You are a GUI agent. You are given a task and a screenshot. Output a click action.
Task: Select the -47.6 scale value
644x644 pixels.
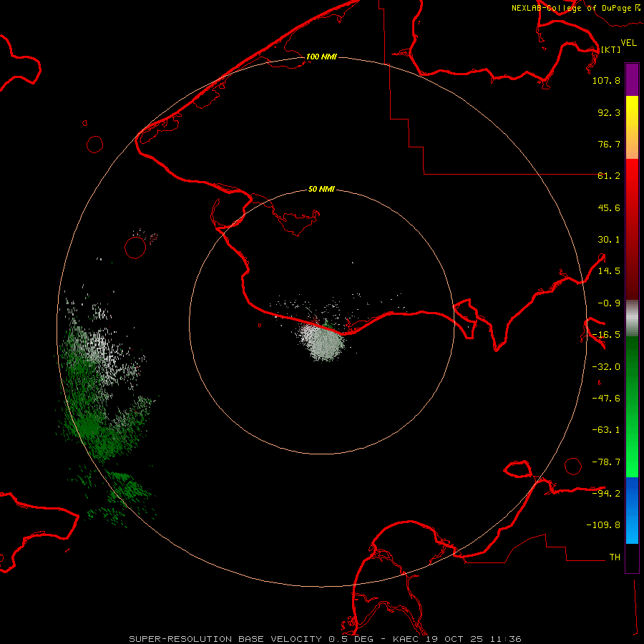tap(606, 399)
